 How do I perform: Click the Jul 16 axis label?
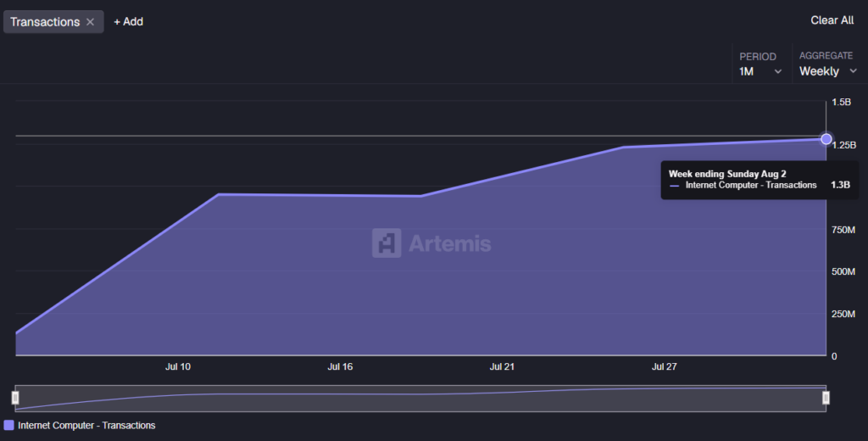(340, 366)
